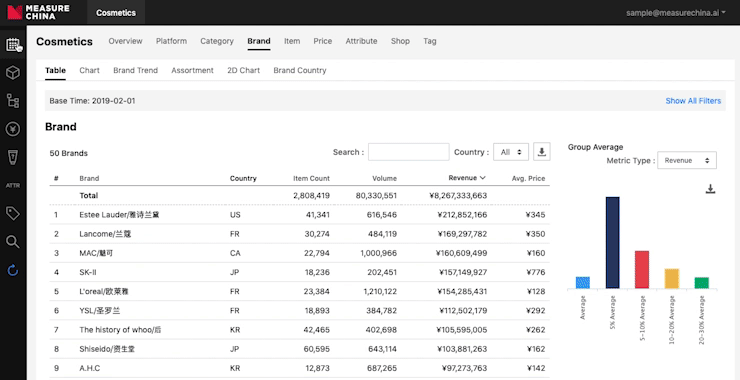Click the Show All Filters link
The height and width of the screenshot is (380, 740).
click(693, 101)
